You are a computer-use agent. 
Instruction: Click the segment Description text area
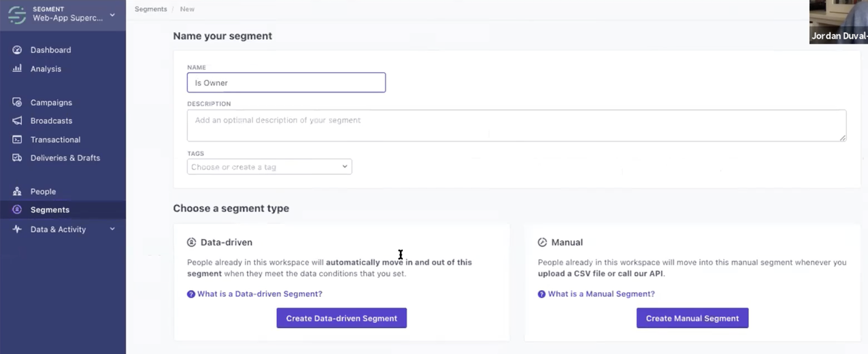[x=517, y=125]
